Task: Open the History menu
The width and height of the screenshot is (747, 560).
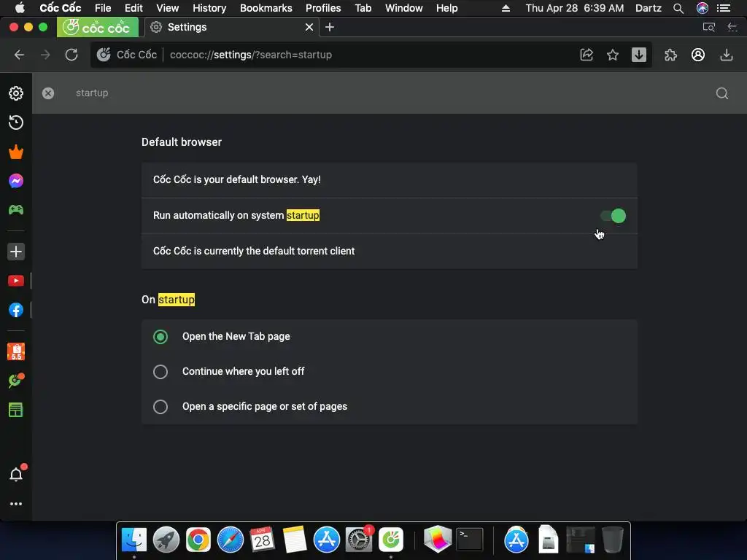Action: point(209,8)
